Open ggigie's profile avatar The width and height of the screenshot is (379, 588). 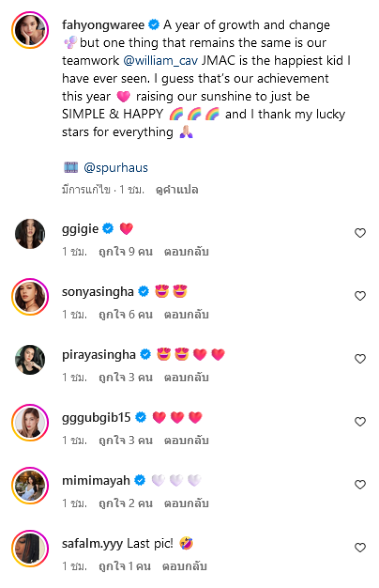[30, 233]
